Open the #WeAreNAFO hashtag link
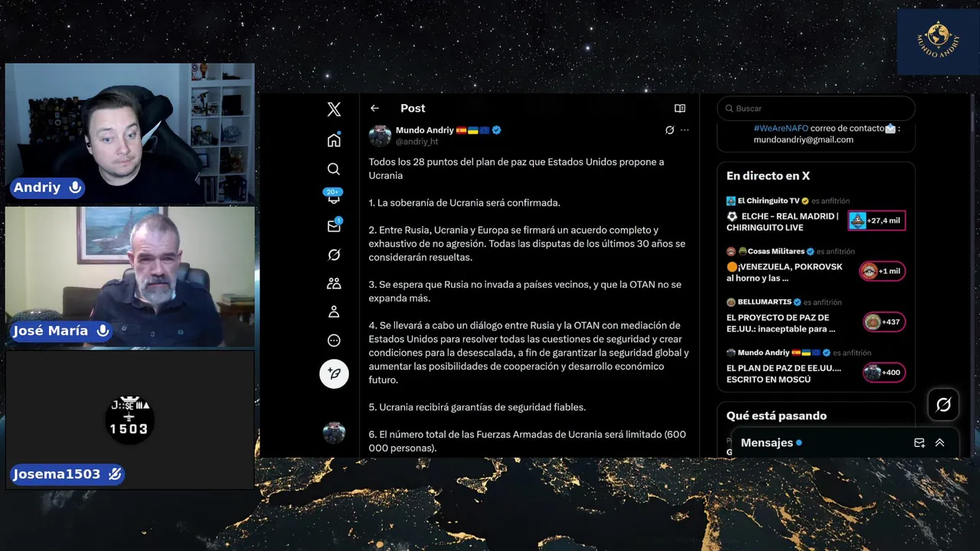Viewport: 980px width, 551px height. point(781,129)
